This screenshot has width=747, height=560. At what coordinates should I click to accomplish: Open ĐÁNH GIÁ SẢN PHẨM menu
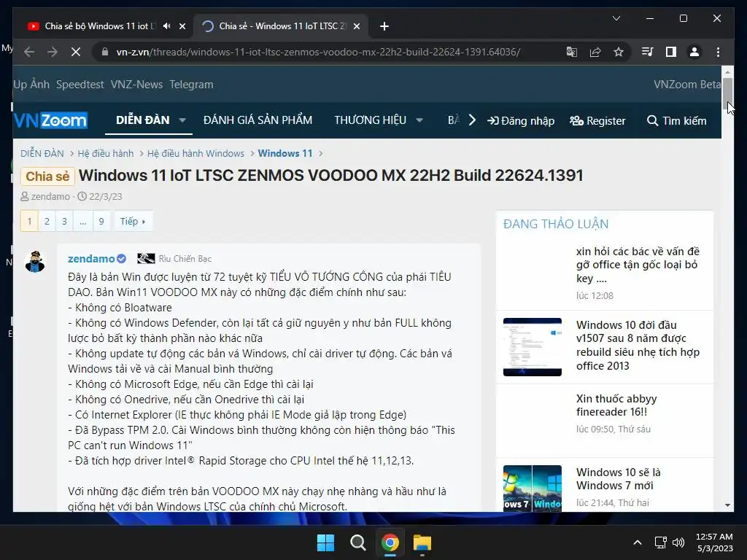pyautogui.click(x=258, y=120)
